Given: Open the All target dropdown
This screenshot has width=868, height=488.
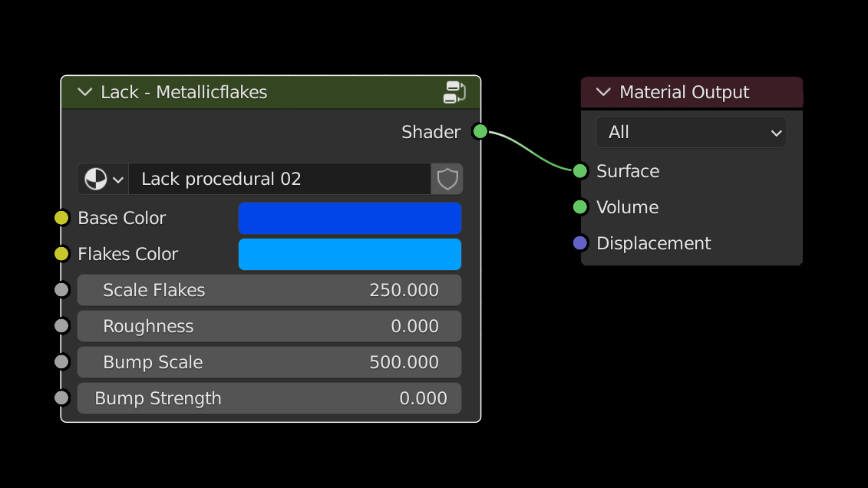Looking at the screenshot, I should (691, 133).
